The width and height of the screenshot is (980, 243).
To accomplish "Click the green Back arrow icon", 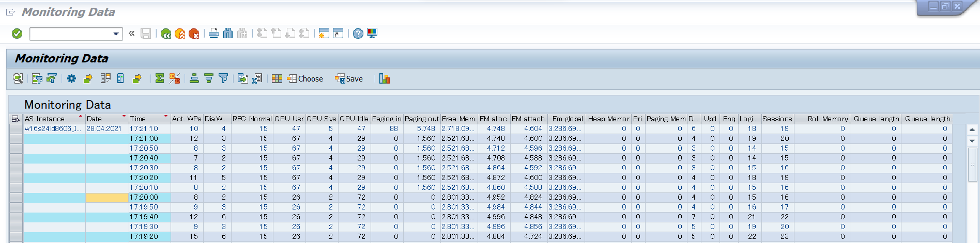I will pyautogui.click(x=166, y=34).
